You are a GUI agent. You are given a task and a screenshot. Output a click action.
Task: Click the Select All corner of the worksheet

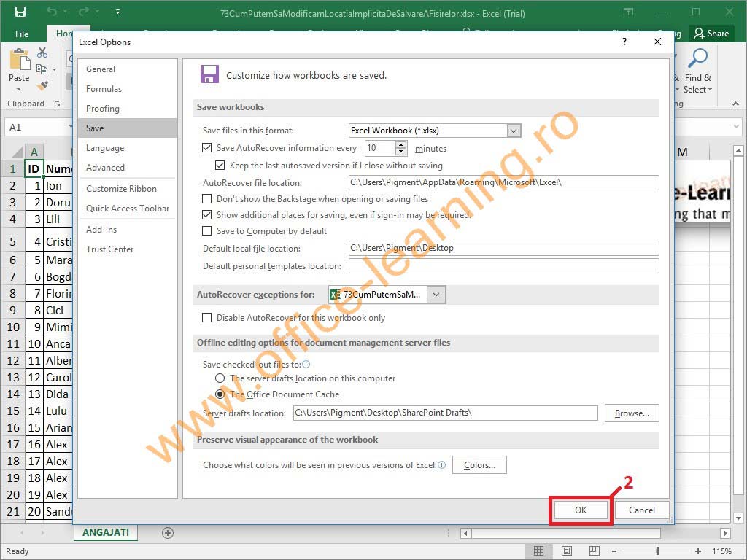17,152
